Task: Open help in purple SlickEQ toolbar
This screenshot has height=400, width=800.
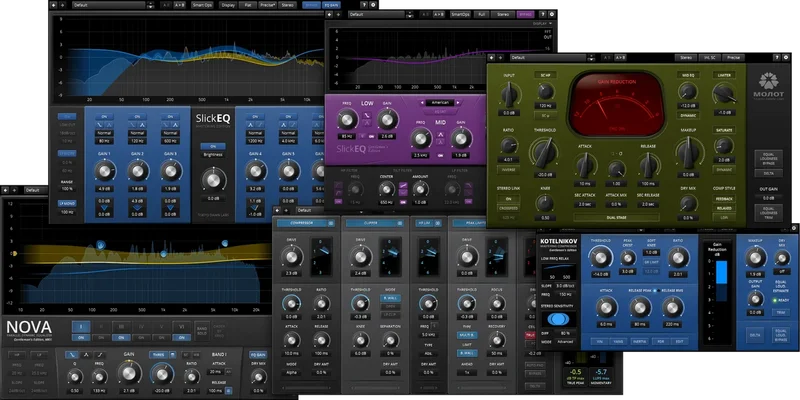Action: [543, 15]
